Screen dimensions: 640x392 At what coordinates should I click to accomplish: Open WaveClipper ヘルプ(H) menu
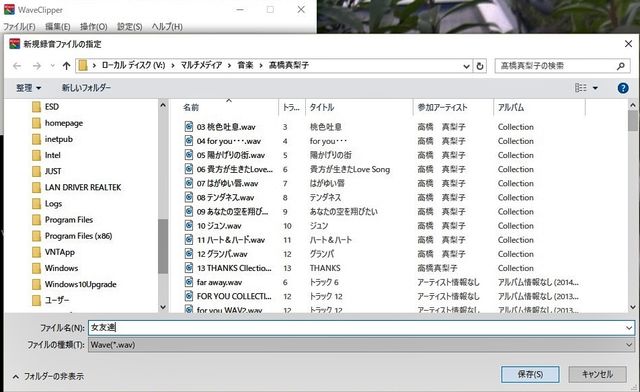click(x=167, y=27)
